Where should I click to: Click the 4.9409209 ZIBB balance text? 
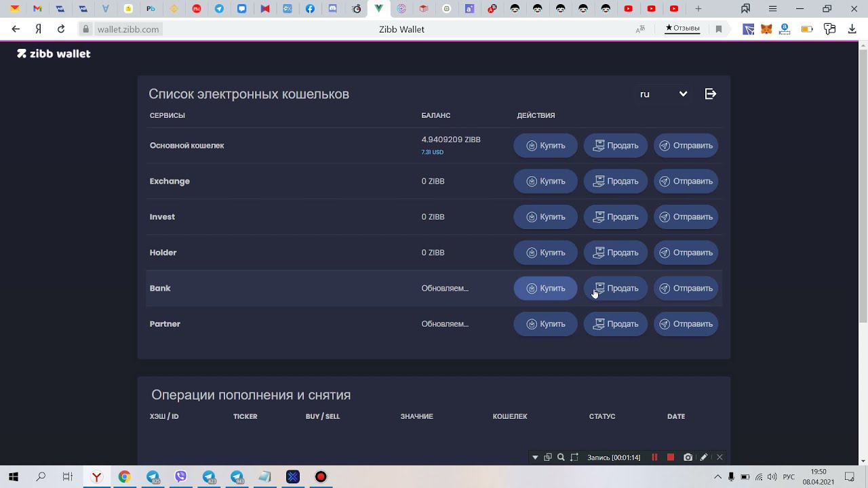click(x=451, y=140)
